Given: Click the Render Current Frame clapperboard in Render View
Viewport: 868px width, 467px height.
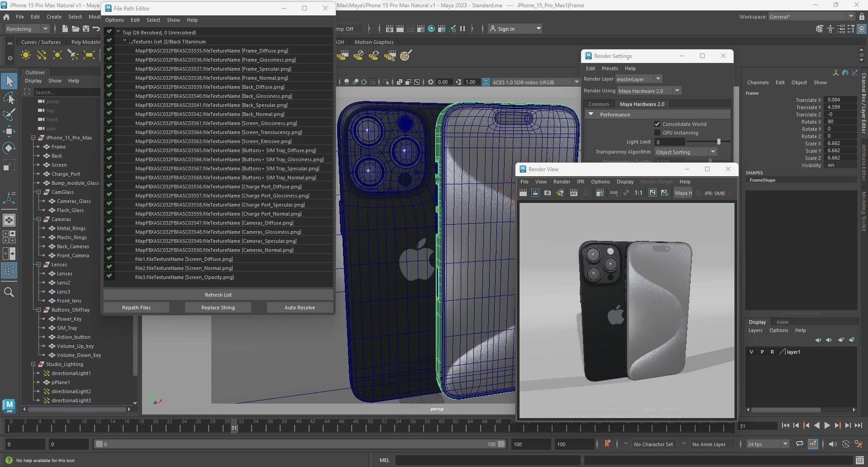Looking at the screenshot, I should [523, 193].
